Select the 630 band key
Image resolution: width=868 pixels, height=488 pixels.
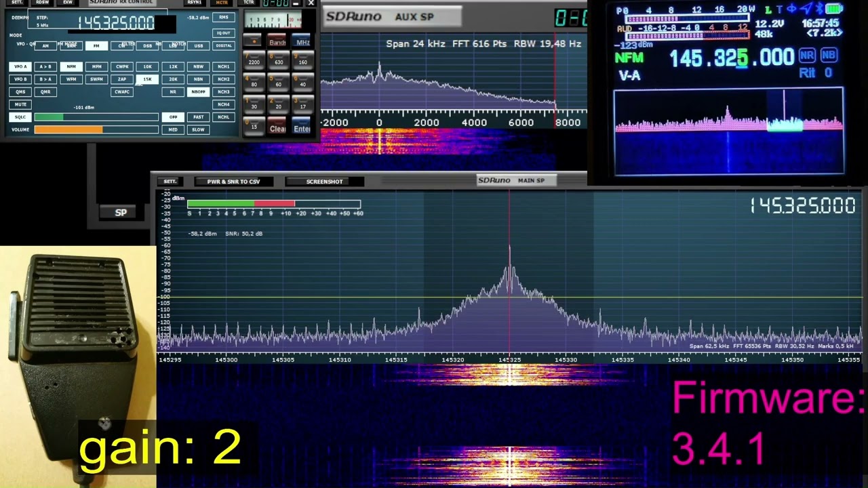click(x=278, y=61)
